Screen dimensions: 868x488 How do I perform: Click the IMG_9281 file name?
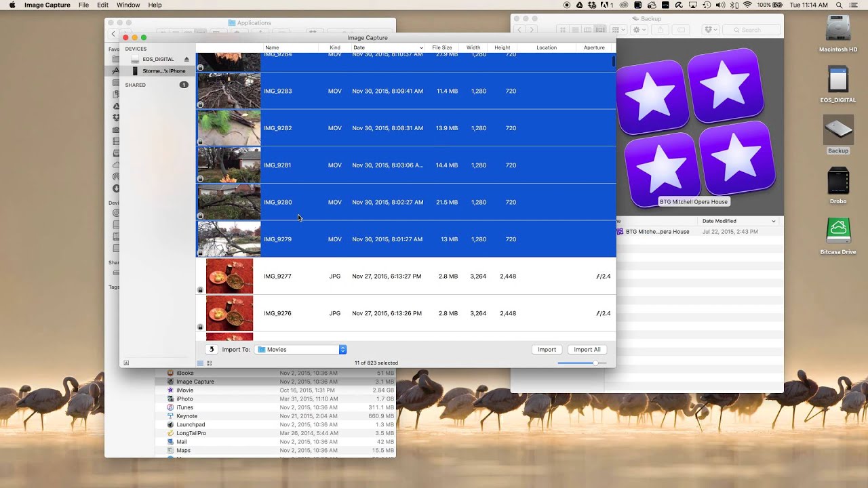pyautogui.click(x=277, y=165)
